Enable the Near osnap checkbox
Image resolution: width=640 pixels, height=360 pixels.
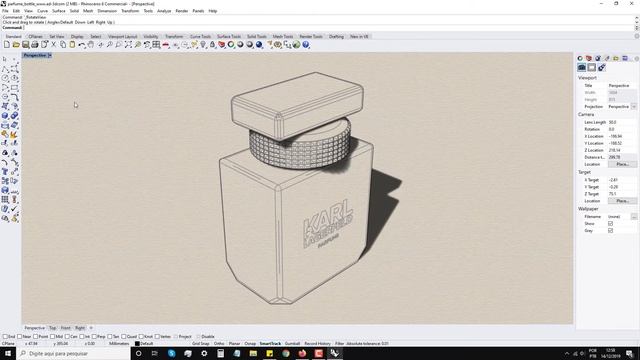point(20,337)
